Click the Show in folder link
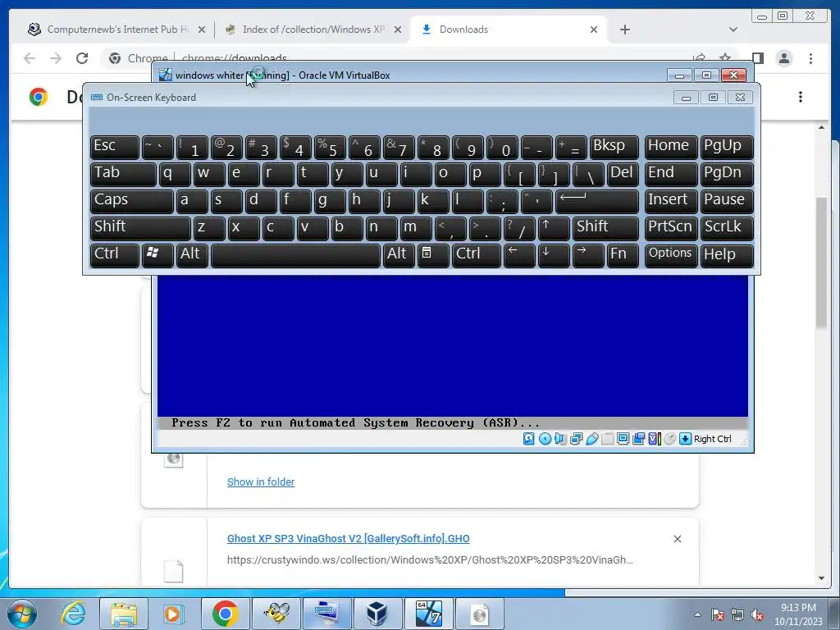The width and height of the screenshot is (840, 630). point(261,482)
